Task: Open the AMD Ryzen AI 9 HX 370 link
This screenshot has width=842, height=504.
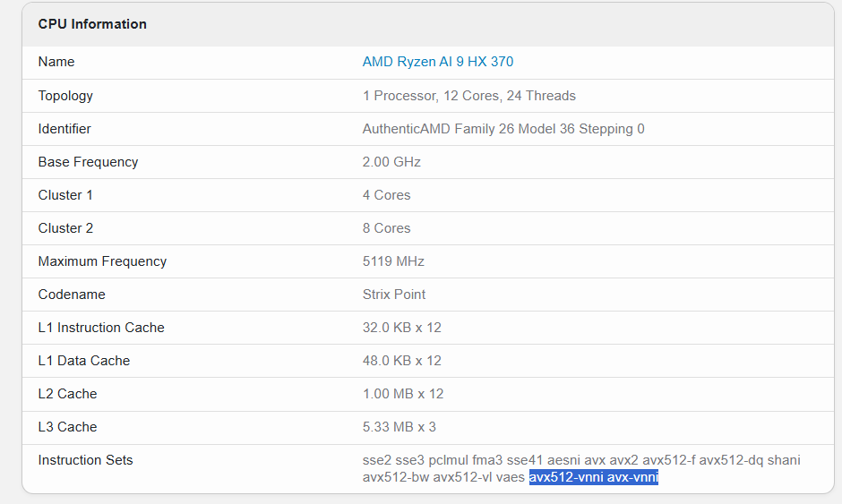Action: 438,62
